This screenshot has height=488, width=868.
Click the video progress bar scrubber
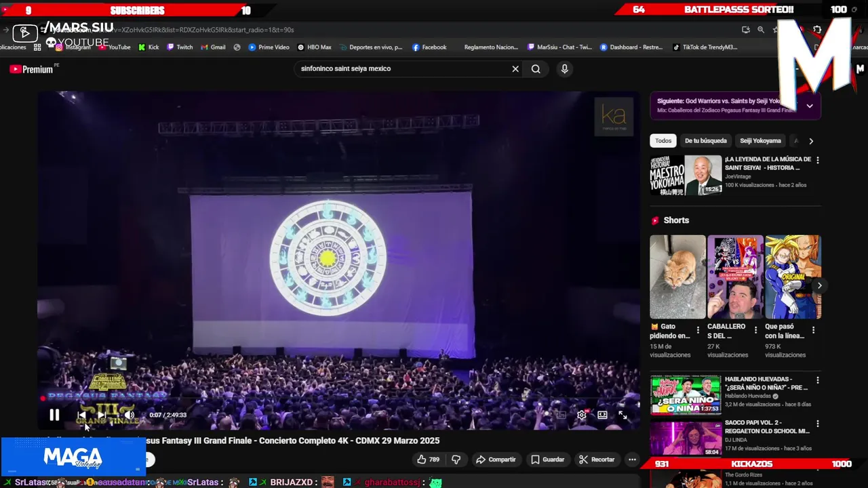click(43, 399)
